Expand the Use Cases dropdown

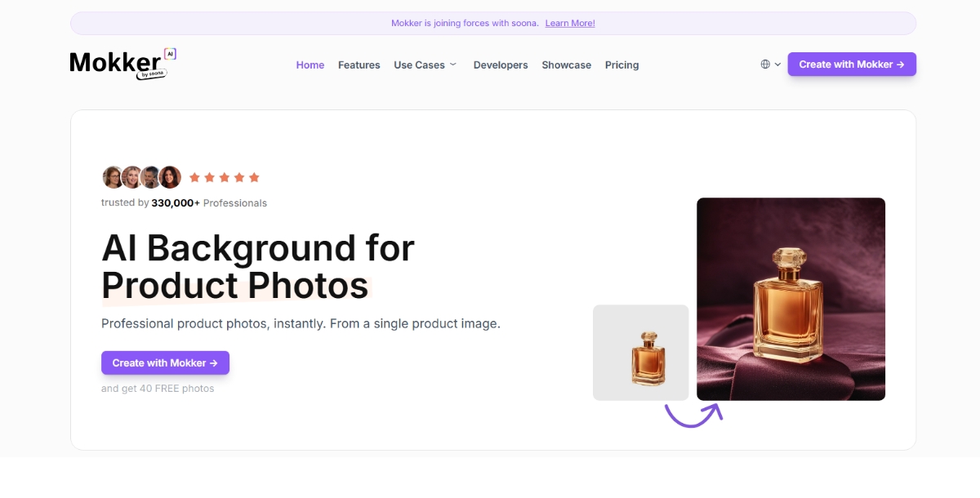pyautogui.click(x=420, y=64)
